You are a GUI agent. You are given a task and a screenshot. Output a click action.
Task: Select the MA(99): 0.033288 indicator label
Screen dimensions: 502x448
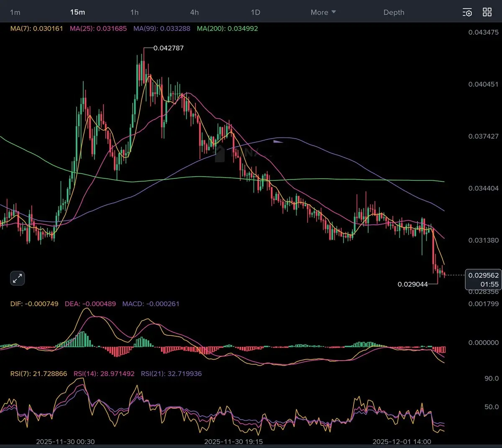[162, 28]
